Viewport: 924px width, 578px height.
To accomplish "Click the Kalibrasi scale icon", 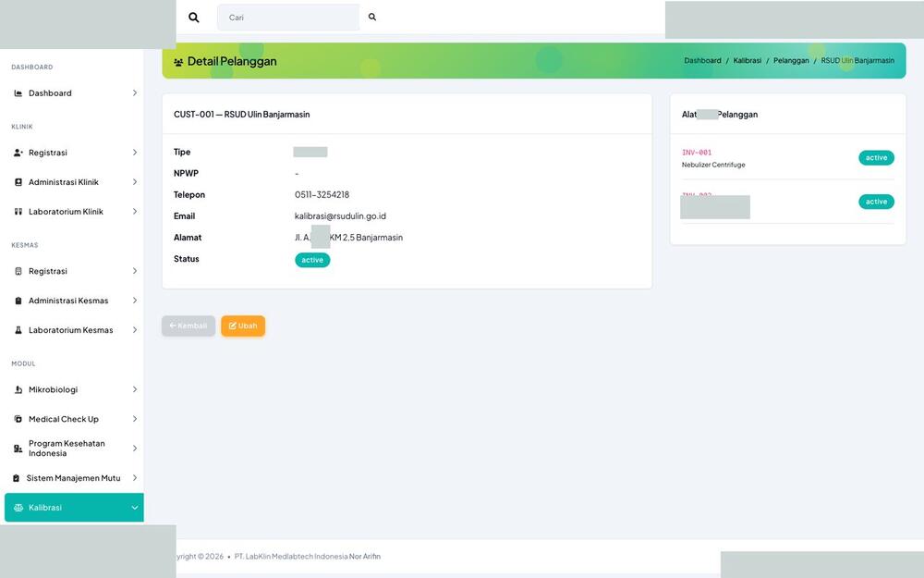I will tap(18, 508).
